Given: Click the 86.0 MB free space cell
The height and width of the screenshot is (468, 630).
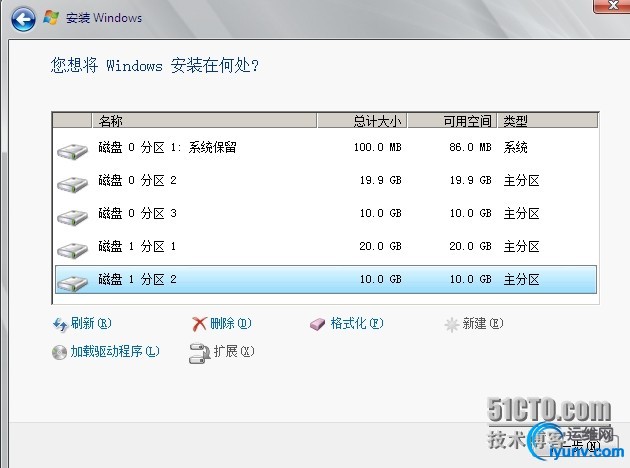Looking at the screenshot, I should click(x=470, y=147).
